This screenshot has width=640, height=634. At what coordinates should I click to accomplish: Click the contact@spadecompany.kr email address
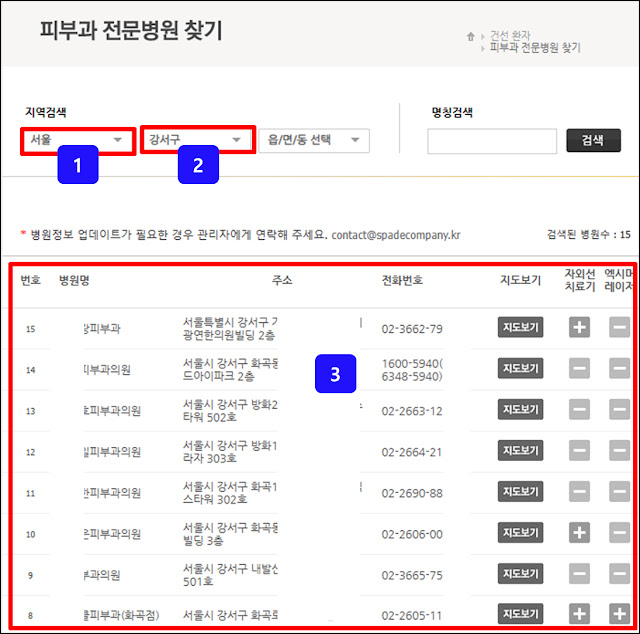tap(396, 235)
